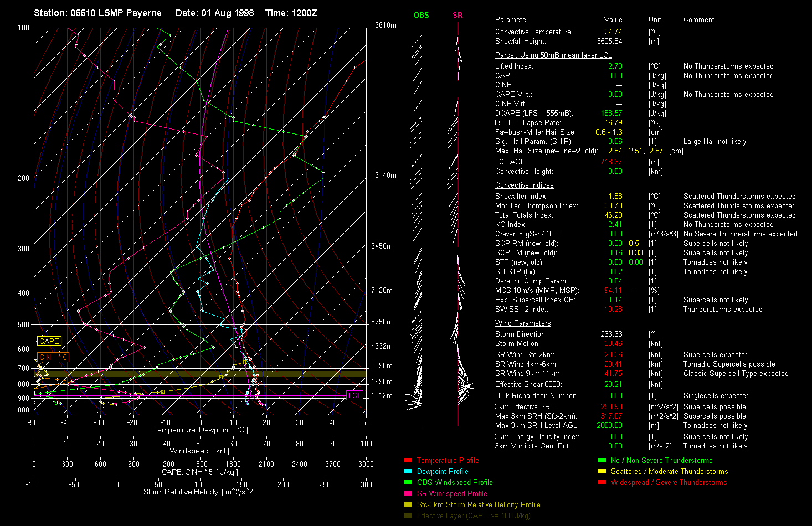Select the Comment column header

point(698,19)
